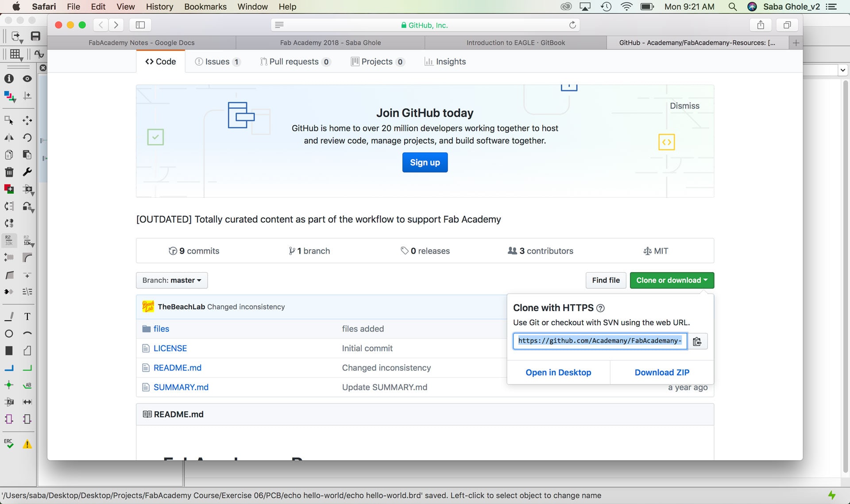Expand dropdown arrow at window's top right

click(x=842, y=70)
